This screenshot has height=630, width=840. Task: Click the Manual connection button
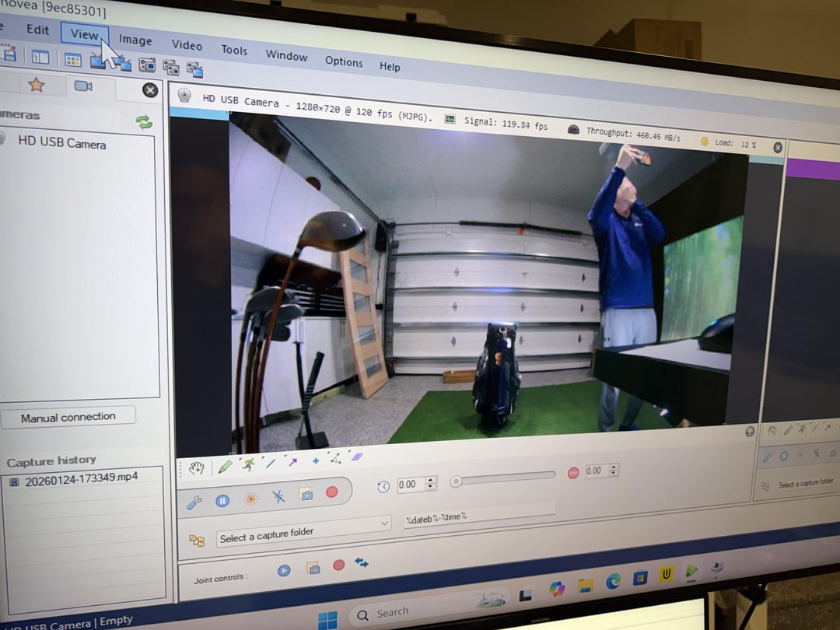[68, 418]
